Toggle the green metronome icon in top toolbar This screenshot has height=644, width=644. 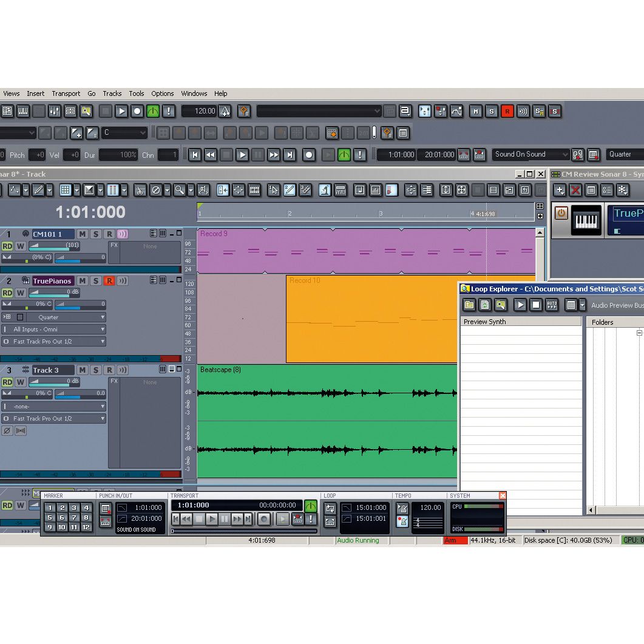pos(153,111)
